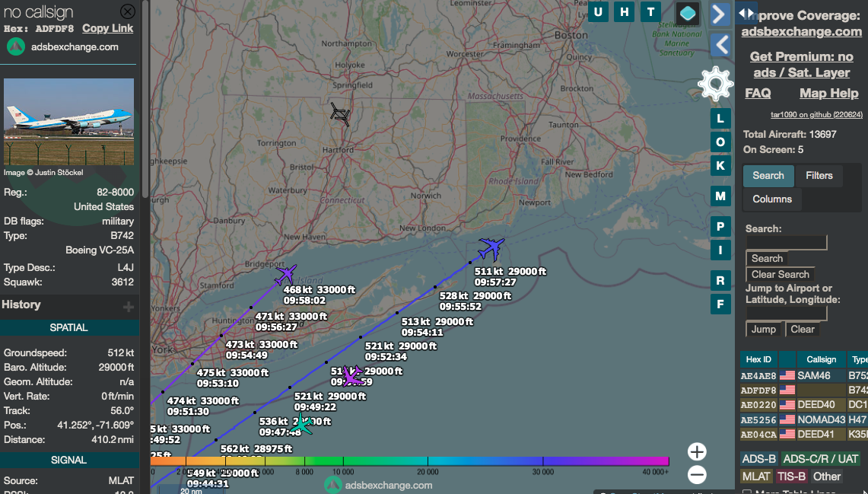Viewport: 868px width, 494px height.
Task: Switch to the Columns tab
Action: coord(772,199)
